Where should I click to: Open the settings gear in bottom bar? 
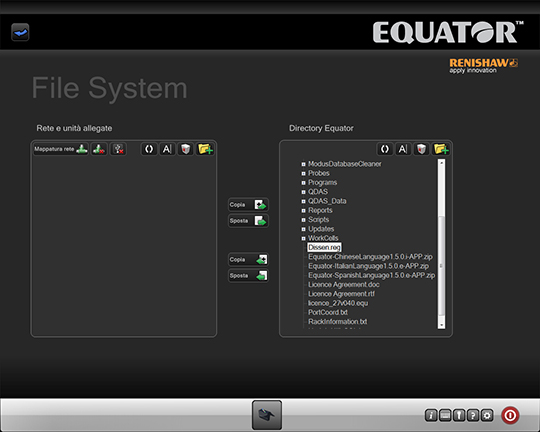click(x=487, y=415)
